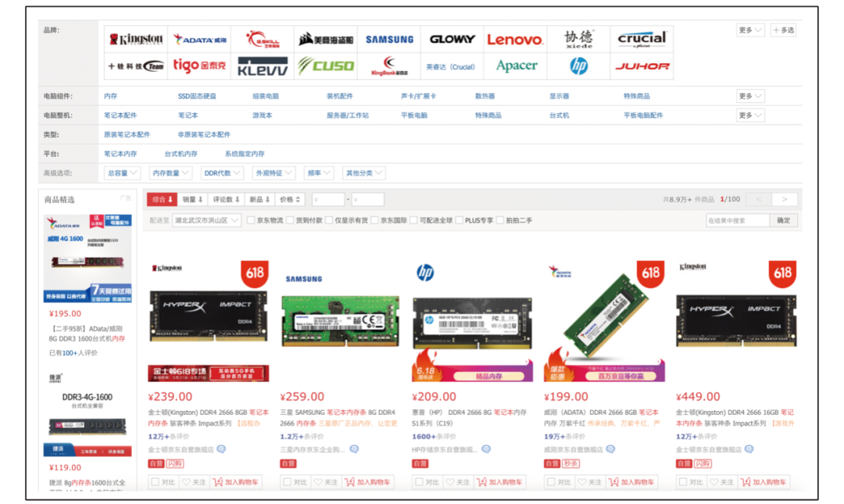Tick 对比 checkbox for the ¥199.00 ADATA item

click(551, 482)
